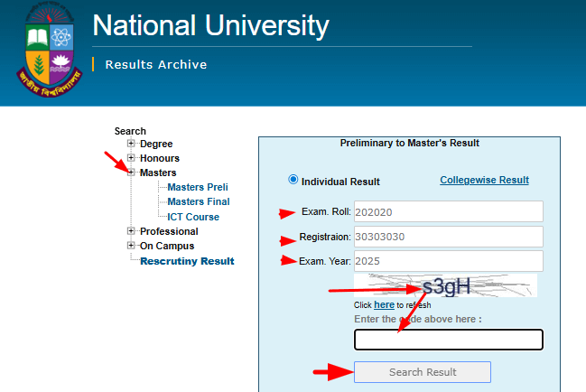Click 'here' to refresh the captcha
Image resolution: width=586 pixels, height=392 pixels.
click(x=384, y=305)
